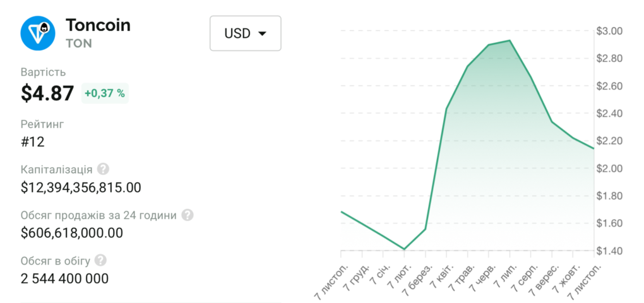Image resolution: width=644 pixels, height=303 pixels.
Task: Click the $3.00 label on price axis
Action: click(x=609, y=31)
